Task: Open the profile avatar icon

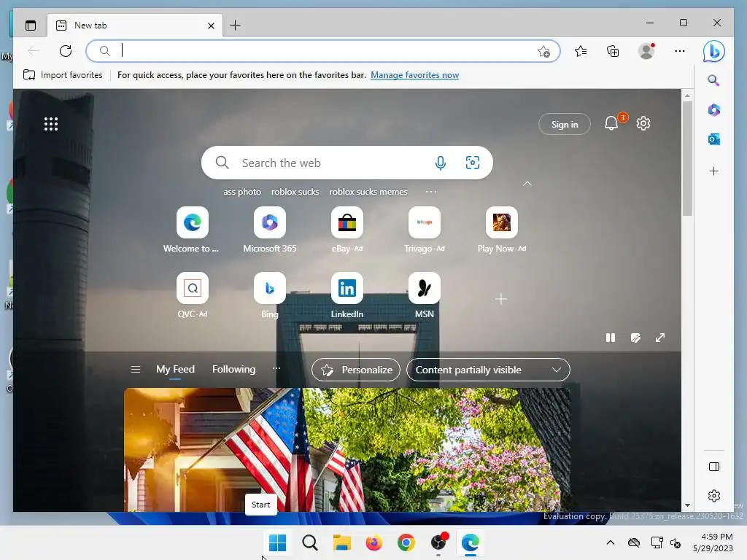Action: (646, 51)
